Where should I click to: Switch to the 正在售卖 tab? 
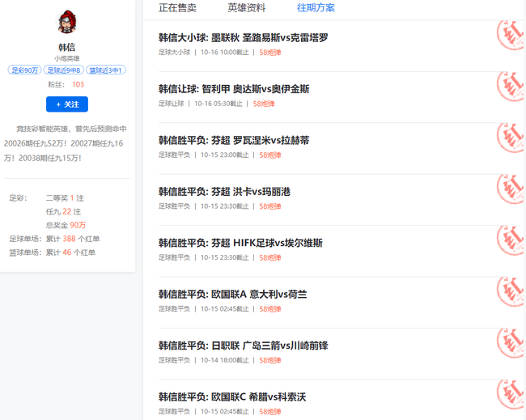[177, 8]
